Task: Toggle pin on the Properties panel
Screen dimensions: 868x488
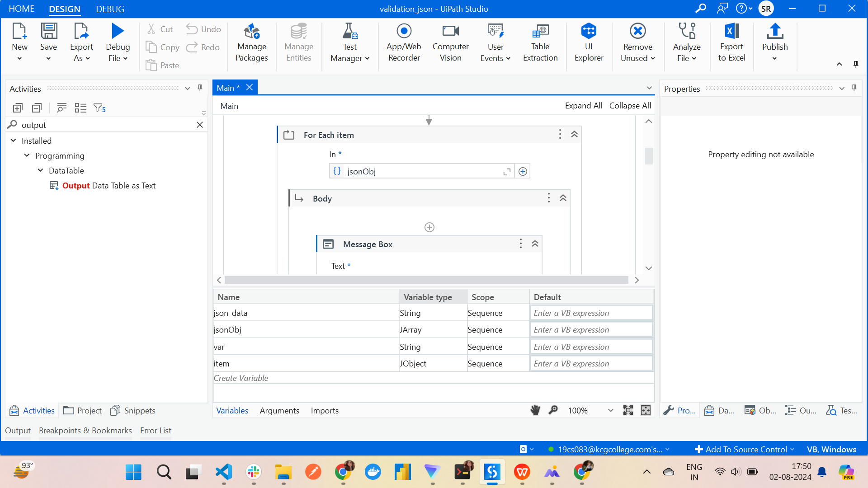Action: (854, 88)
